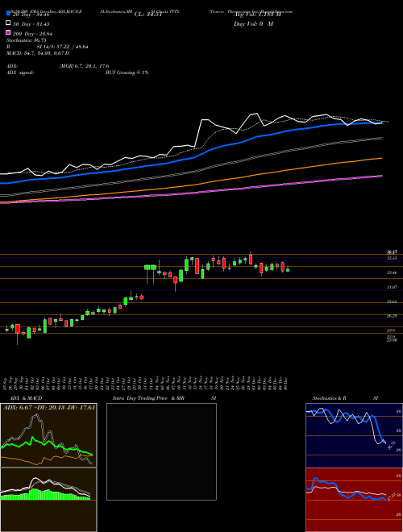Screen dimensions: 403x532
Task: Select the '50 Day = 31.45' legend text
Action: point(31,24)
